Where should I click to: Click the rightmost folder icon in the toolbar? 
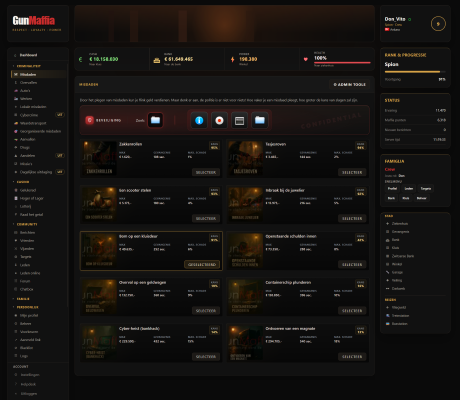coord(260,120)
